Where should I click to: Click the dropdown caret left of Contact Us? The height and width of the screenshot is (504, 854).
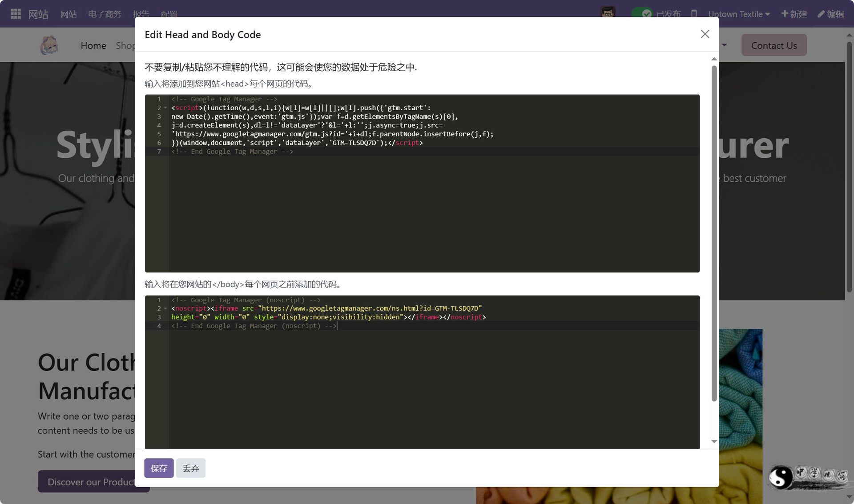click(x=724, y=45)
